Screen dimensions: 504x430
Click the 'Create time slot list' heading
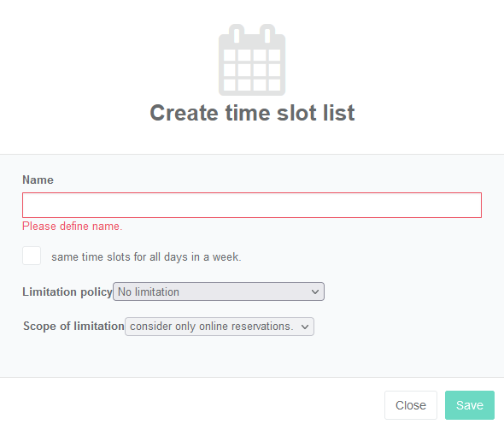point(252,113)
